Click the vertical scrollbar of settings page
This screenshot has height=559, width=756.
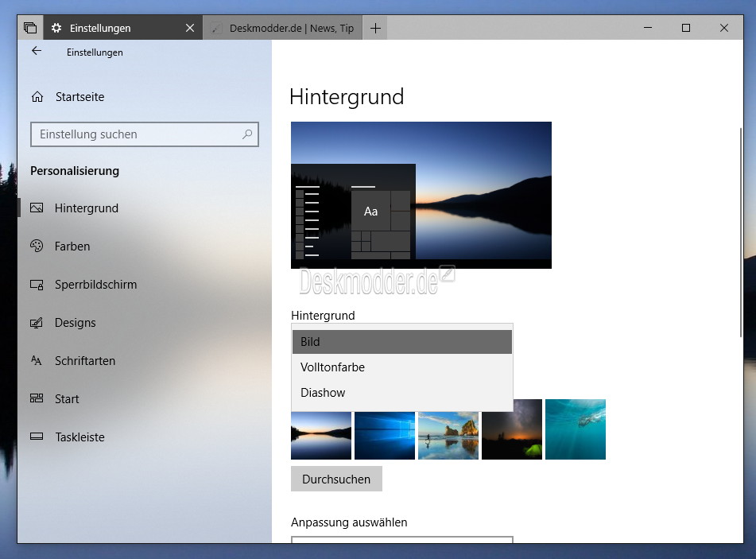(741, 232)
